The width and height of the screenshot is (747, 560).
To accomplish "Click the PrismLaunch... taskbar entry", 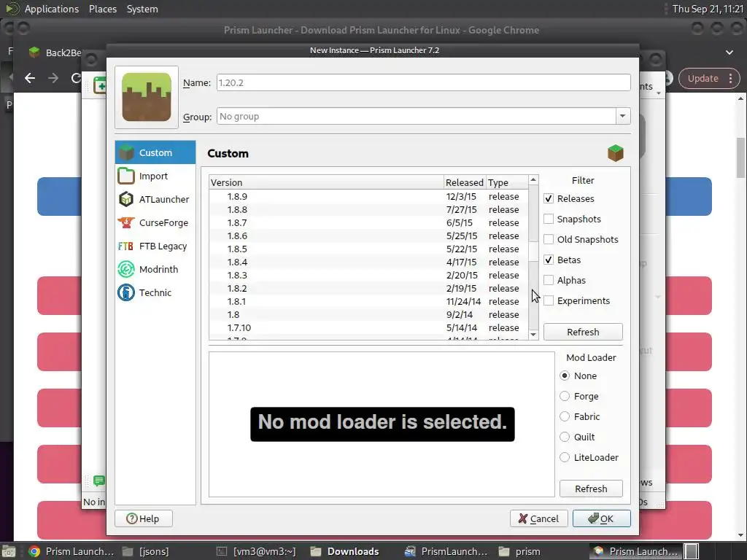I will pos(446,551).
